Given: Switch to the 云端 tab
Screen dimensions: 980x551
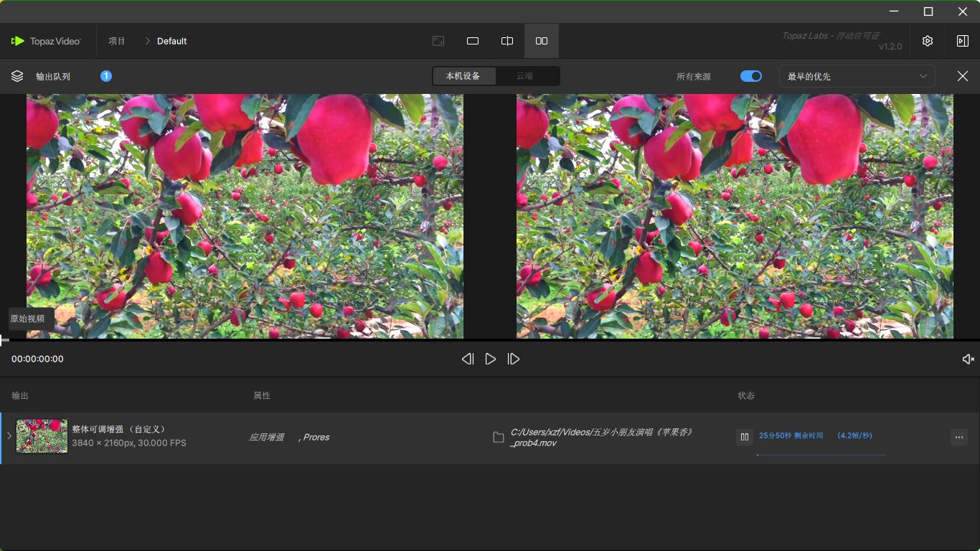Looking at the screenshot, I should (524, 76).
